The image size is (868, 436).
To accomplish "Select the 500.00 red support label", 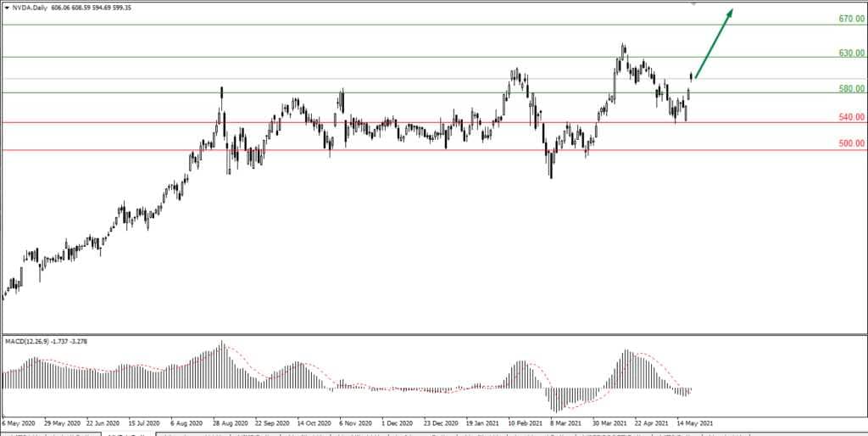I will [850, 145].
